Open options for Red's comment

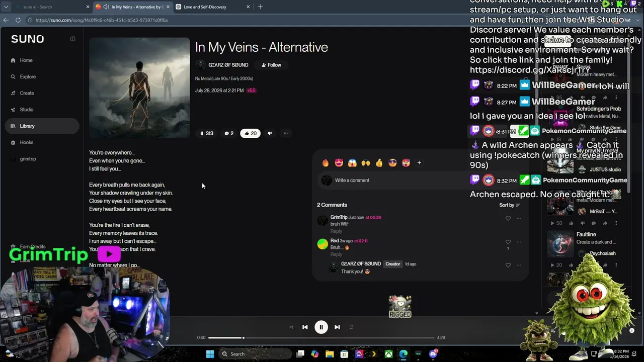pyautogui.click(x=519, y=242)
